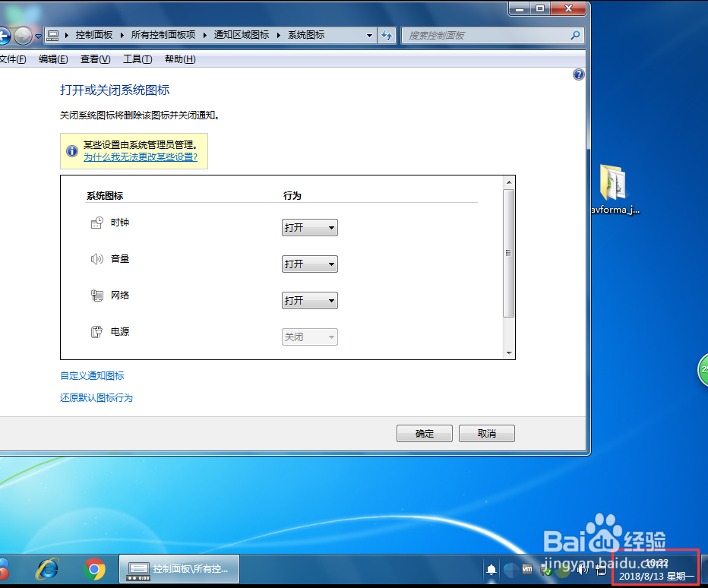Go to 控制面板 in the breadcrumb

click(94, 35)
